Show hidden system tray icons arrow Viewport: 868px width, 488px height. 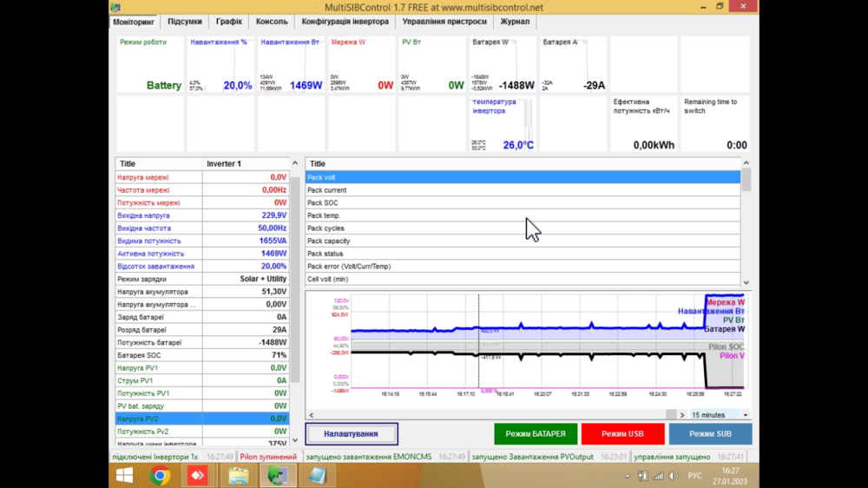click(628, 476)
